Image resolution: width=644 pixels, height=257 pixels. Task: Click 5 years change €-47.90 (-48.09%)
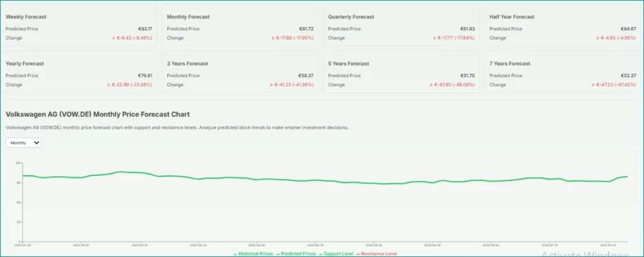point(452,85)
